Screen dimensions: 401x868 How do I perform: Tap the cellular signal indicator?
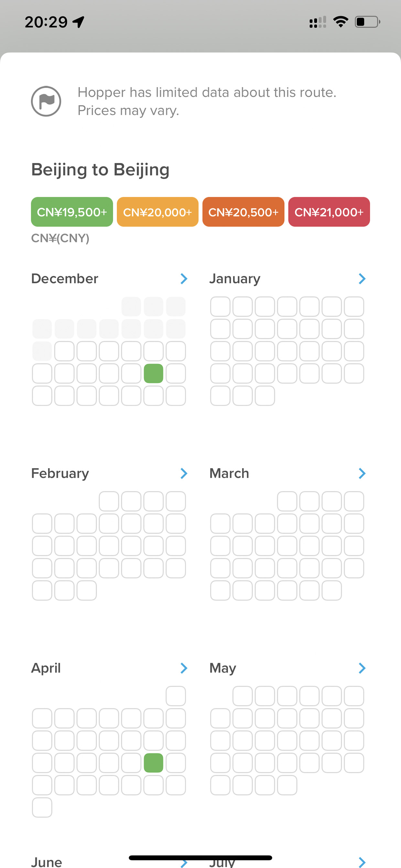318,22
